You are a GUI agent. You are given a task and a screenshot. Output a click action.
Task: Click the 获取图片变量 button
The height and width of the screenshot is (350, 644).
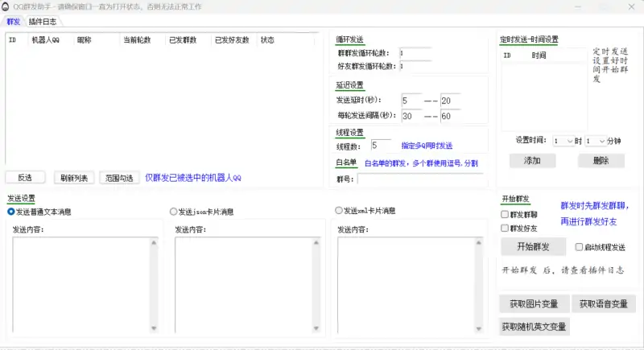click(534, 304)
